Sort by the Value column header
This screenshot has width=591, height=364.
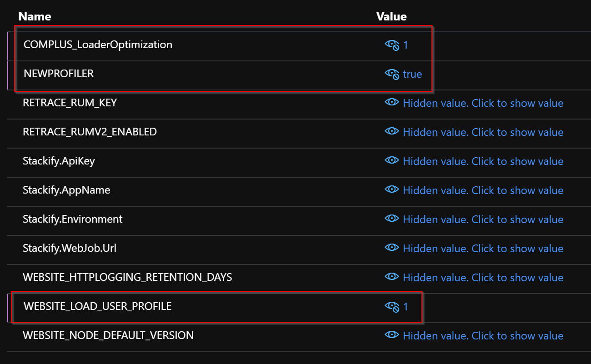[x=391, y=17]
